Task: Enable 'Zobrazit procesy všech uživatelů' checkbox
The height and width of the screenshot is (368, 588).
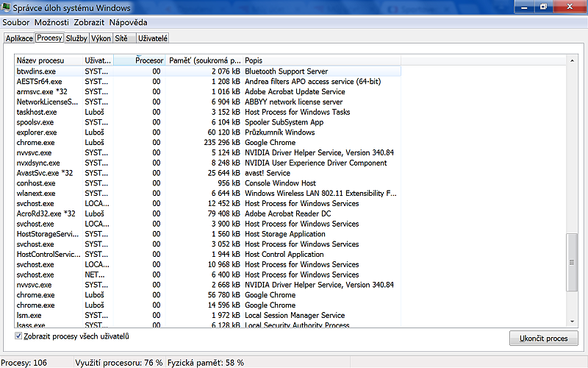Action: pos(19,336)
